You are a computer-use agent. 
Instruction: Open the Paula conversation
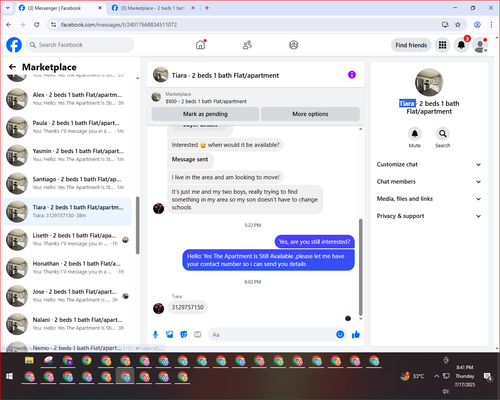[x=68, y=127]
